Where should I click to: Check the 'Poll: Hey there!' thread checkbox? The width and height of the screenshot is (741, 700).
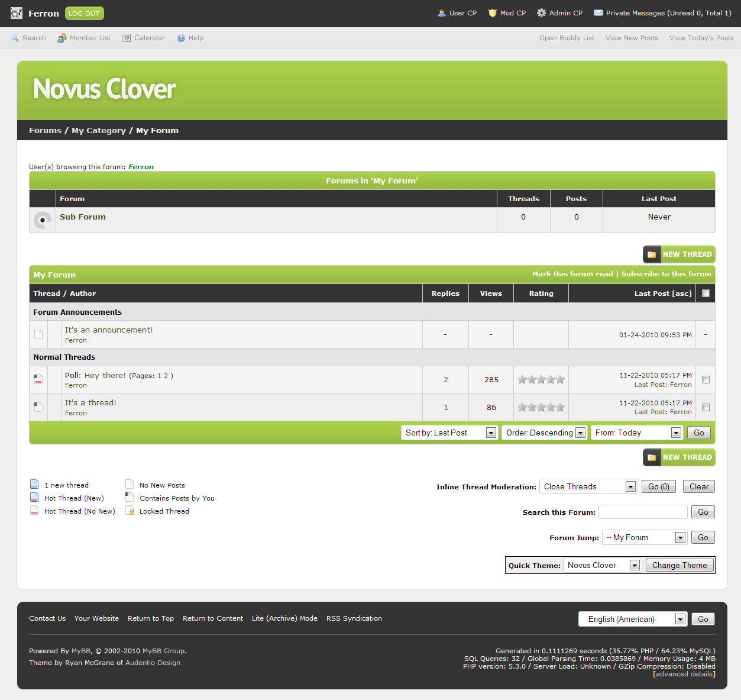[706, 380]
